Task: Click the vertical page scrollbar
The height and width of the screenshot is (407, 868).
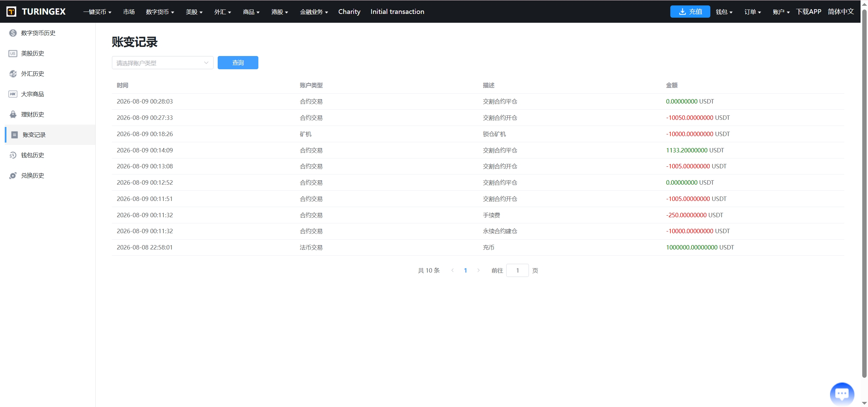Action: point(864,193)
